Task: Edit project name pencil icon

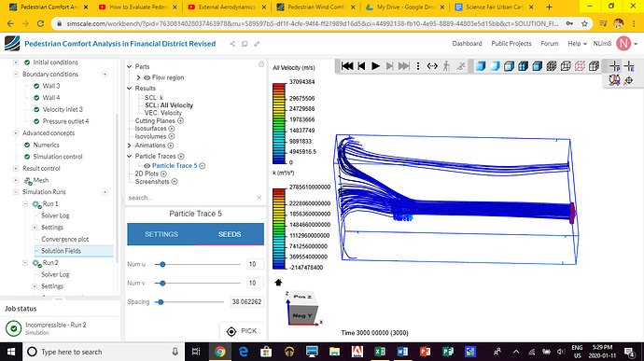Action: (x=257, y=44)
